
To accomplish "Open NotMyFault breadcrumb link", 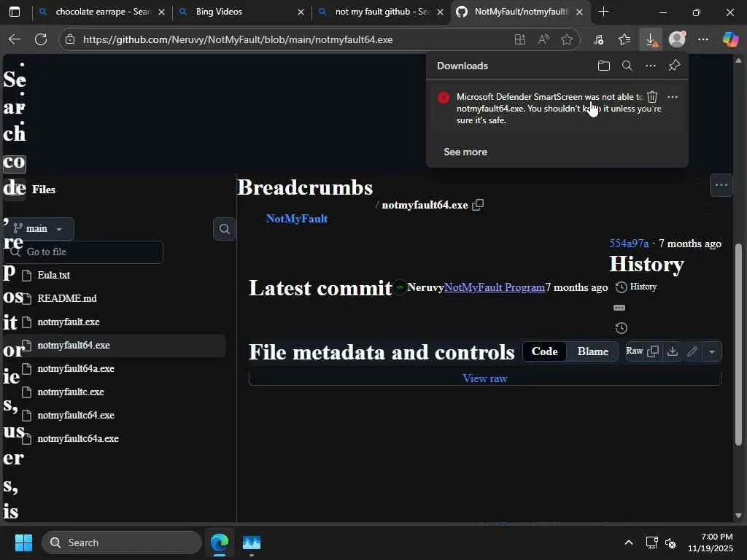I will pyautogui.click(x=297, y=219).
